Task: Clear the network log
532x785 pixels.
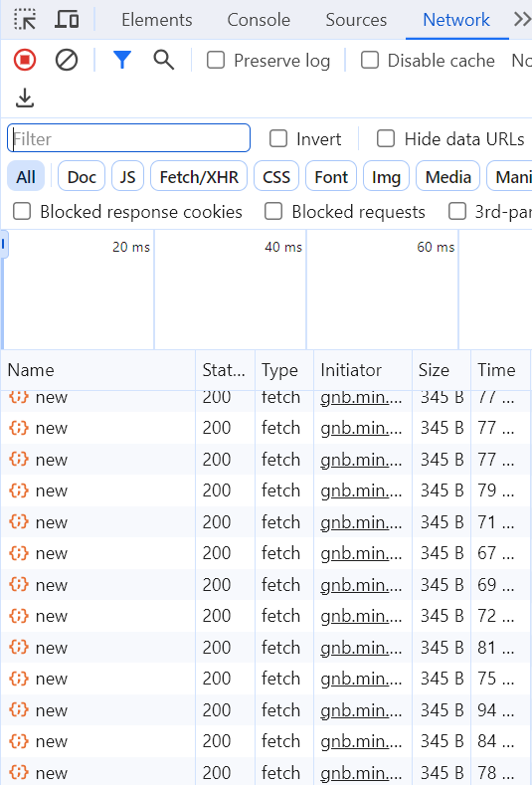Action: [67, 60]
